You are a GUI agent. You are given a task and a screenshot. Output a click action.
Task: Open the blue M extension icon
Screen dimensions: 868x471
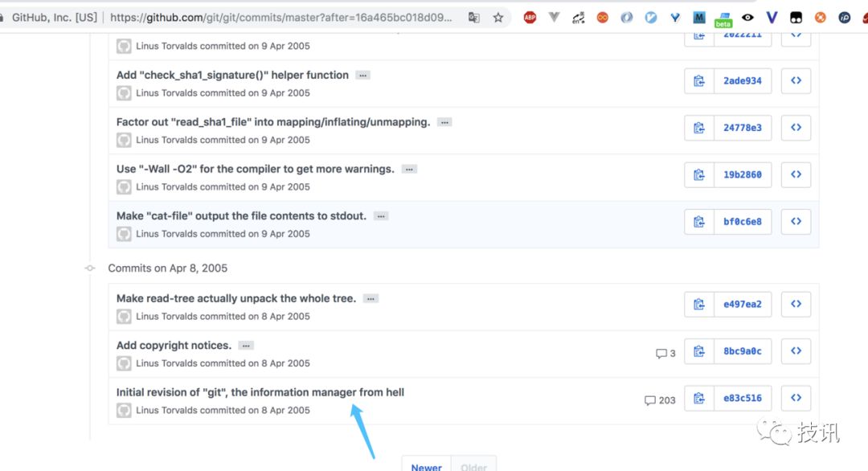pyautogui.click(x=699, y=18)
